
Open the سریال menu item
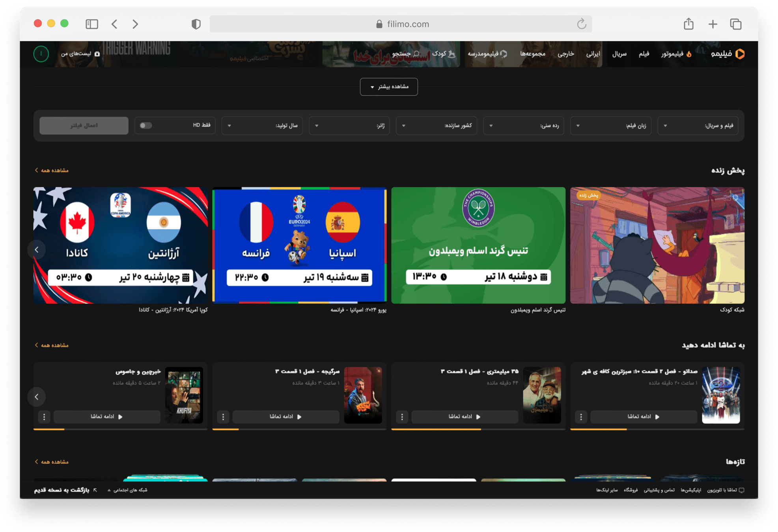tap(619, 54)
